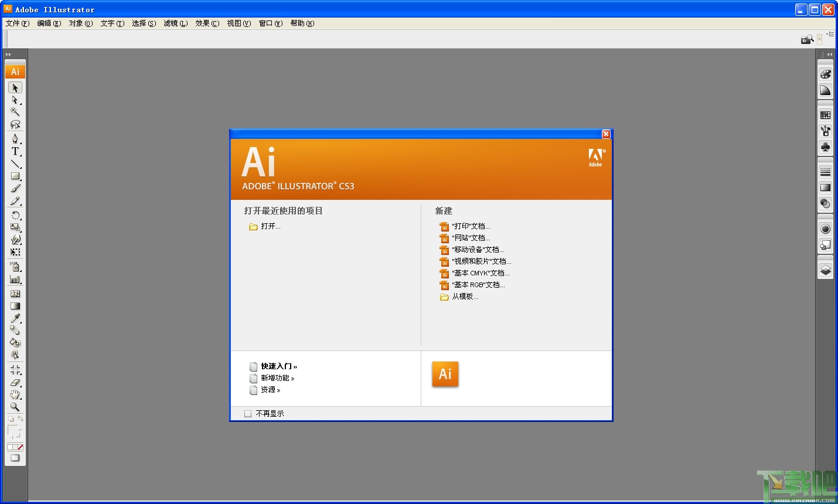The height and width of the screenshot is (504, 838).
Task: Select the Crop Area tool
Action: pyautogui.click(x=15, y=370)
